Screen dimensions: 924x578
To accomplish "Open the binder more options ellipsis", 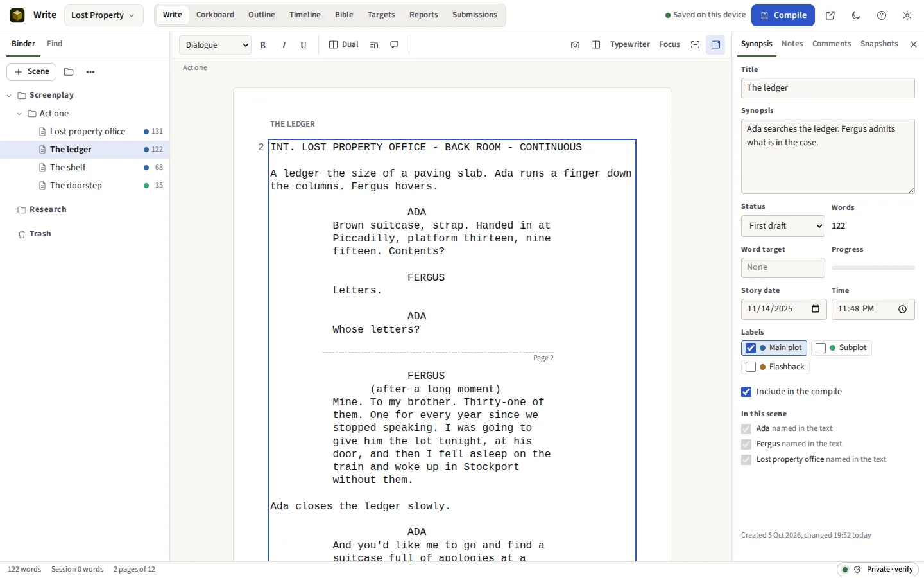I will (x=90, y=72).
